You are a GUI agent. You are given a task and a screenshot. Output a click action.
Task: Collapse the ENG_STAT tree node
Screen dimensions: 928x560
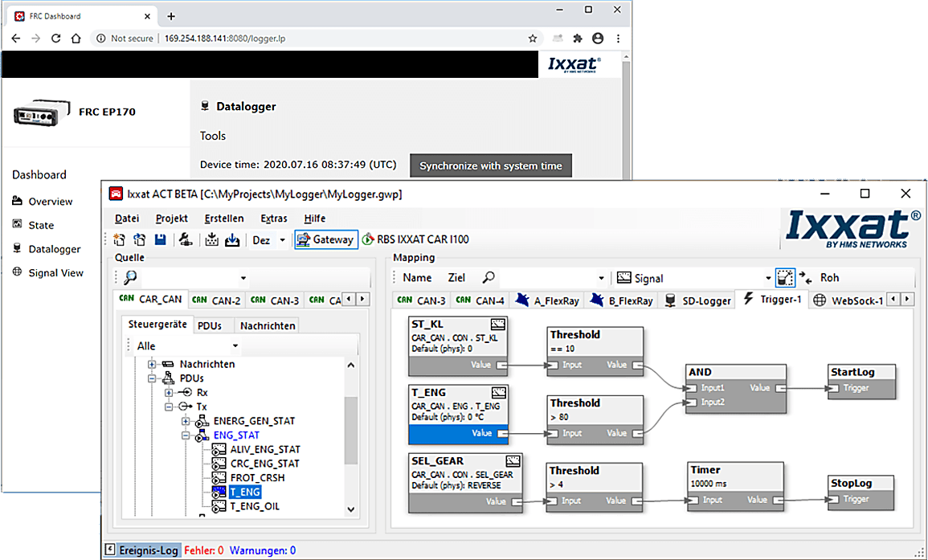(186, 435)
